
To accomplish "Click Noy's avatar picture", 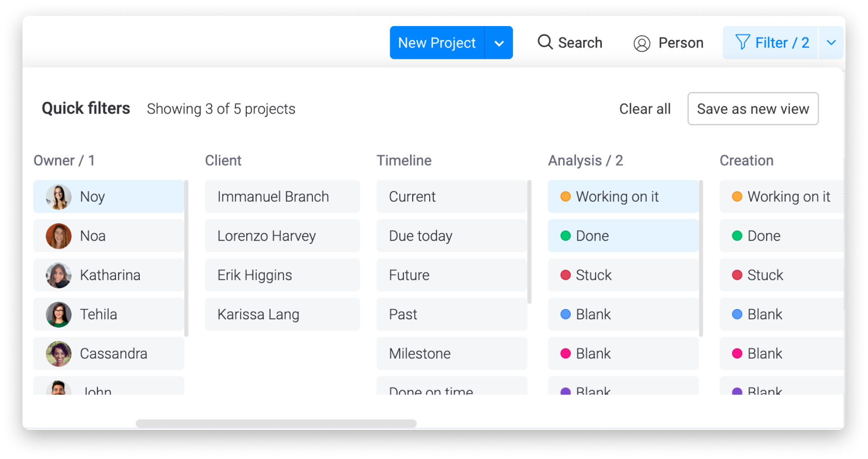I will [59, 197].
